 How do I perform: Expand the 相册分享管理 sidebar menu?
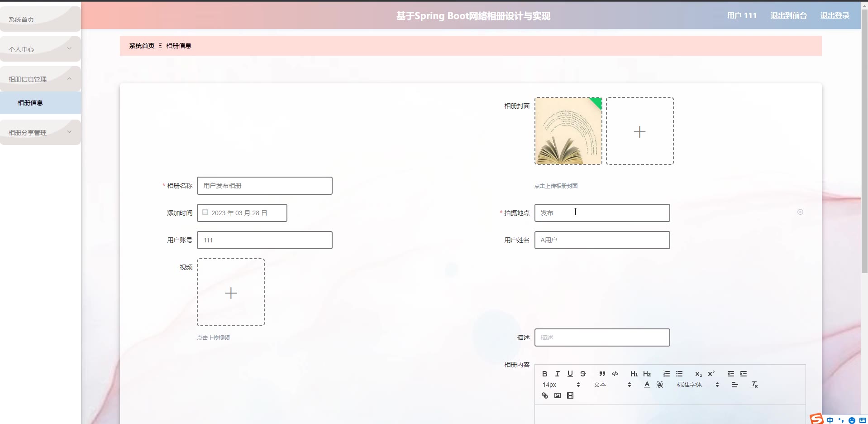point(40,132)
